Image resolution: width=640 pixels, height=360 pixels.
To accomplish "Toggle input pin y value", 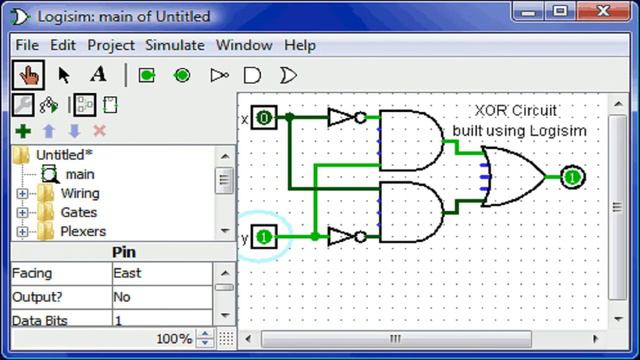I will coord(264,237).
